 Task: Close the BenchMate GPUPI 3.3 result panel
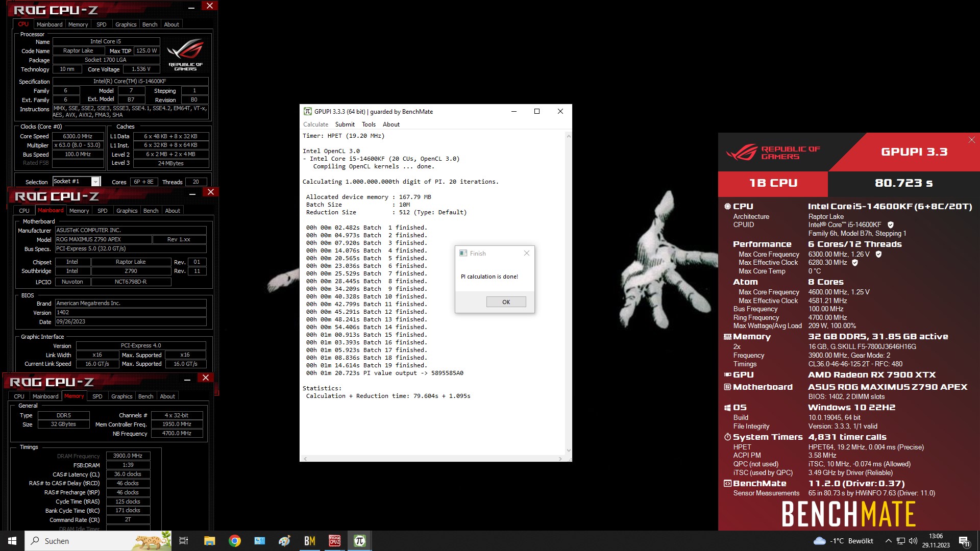pyautogui.click(x=972, y=140)
